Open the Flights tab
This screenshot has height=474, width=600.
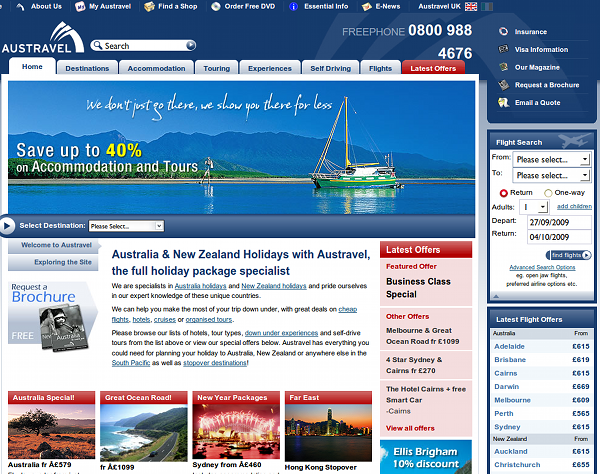click(380, 68)
